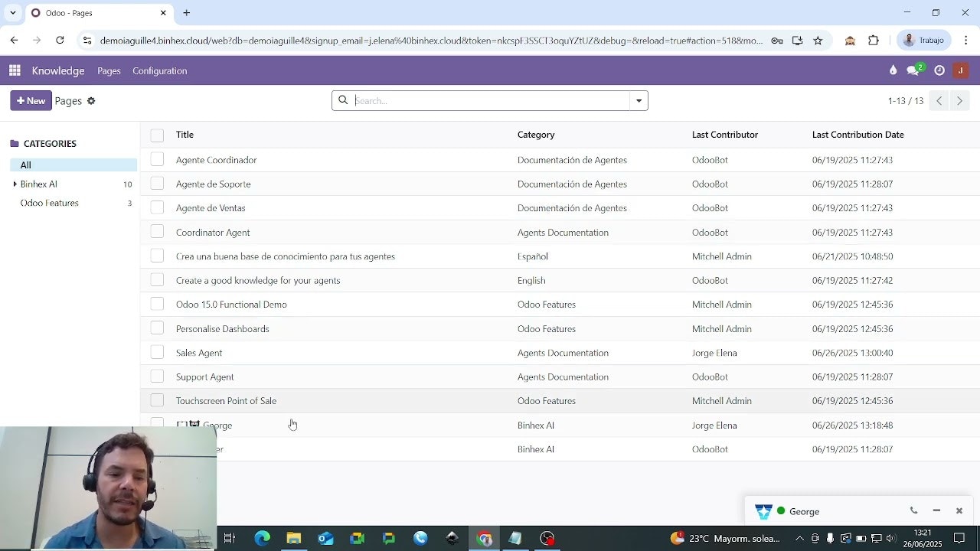Show hidden system tray icons

pos(799,539)
